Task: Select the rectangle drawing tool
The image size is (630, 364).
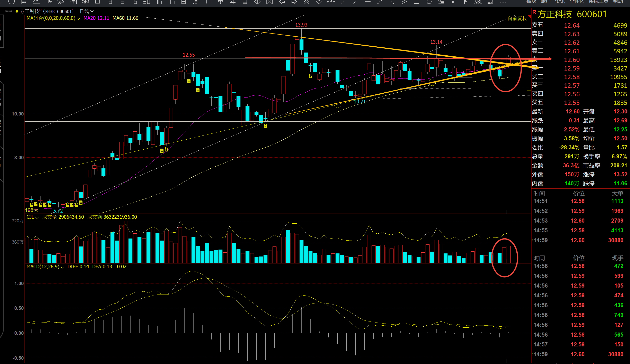Action: tap(417, 2)
